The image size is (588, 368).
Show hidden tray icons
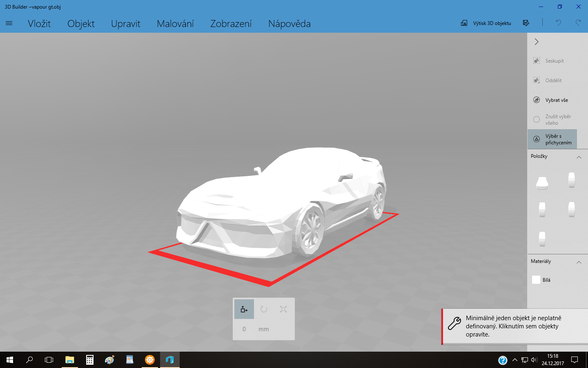514,360
